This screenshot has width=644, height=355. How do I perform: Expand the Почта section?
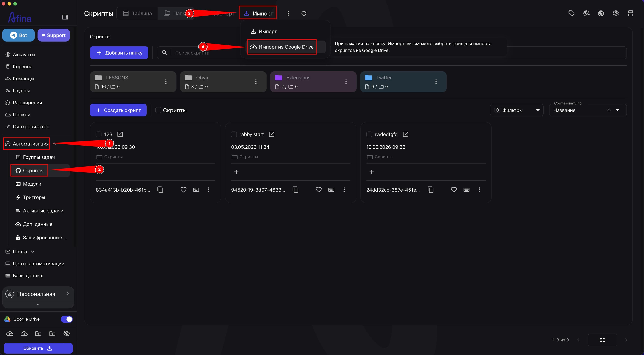[x=33, y=252]
